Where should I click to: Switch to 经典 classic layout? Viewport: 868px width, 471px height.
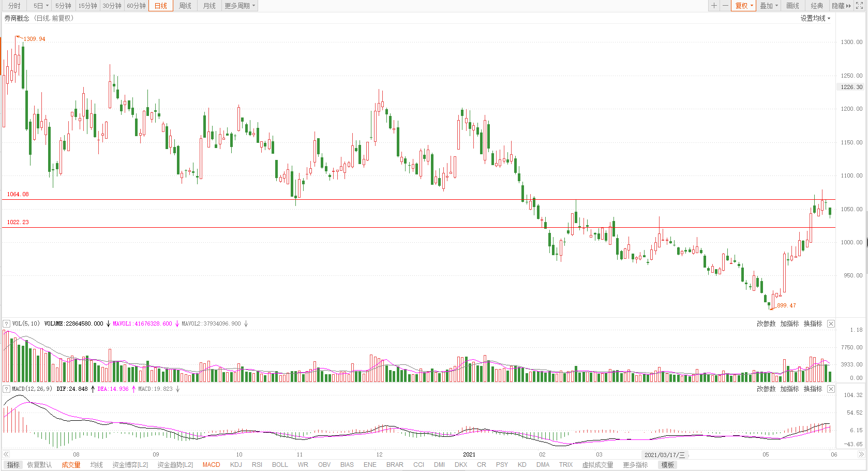click(817, 6)
